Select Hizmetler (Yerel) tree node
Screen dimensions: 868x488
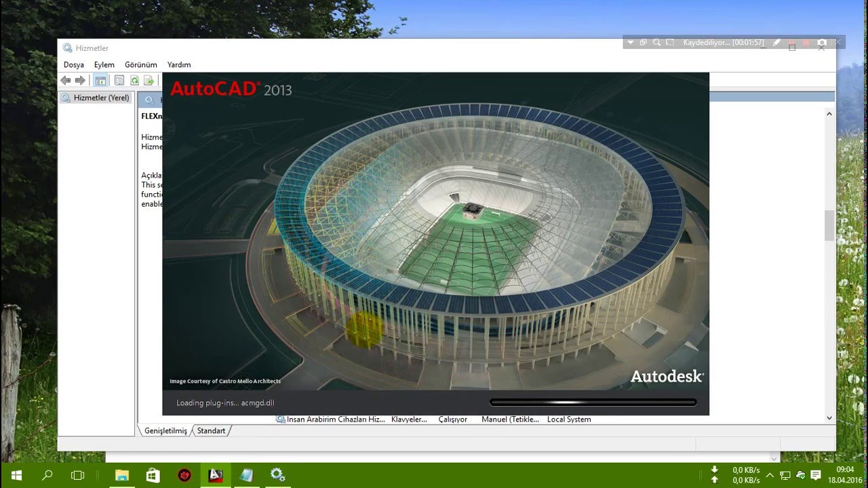96,98
